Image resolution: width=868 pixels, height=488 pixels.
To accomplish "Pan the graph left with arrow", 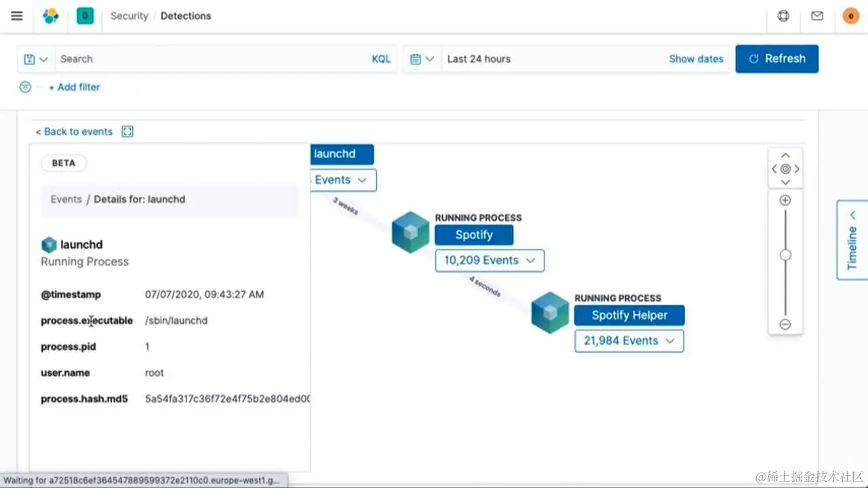I will 774,168.
